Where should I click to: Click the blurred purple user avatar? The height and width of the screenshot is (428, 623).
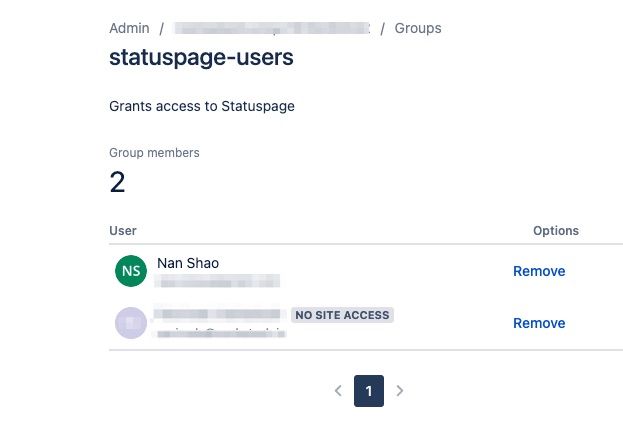pyautogui.click(x=131, y=323)
